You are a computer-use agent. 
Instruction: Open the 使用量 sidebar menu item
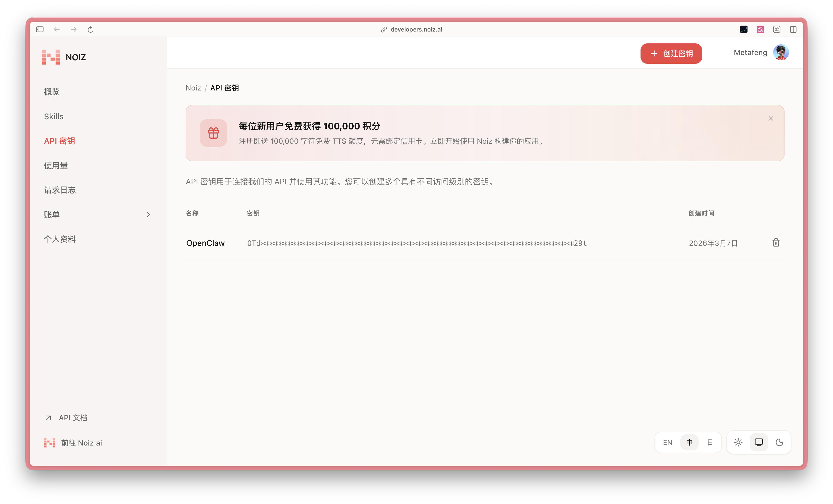(56, 165)
